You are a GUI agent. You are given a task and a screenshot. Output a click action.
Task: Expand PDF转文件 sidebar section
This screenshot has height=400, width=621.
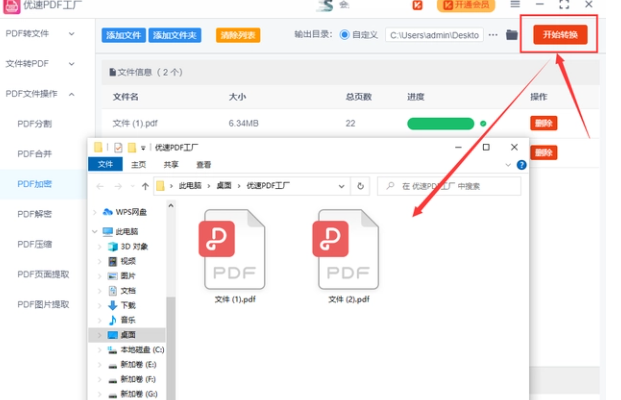[x=72, y=34]
